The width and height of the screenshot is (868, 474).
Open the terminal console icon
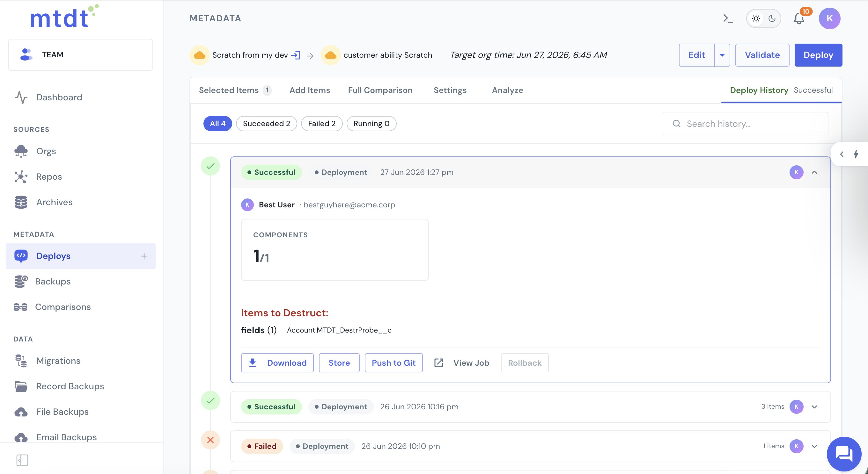728,18
